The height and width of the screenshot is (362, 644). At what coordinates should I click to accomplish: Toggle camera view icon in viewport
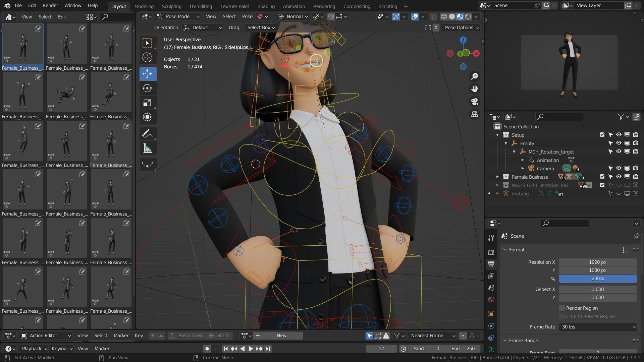click(x=475, y=102)
